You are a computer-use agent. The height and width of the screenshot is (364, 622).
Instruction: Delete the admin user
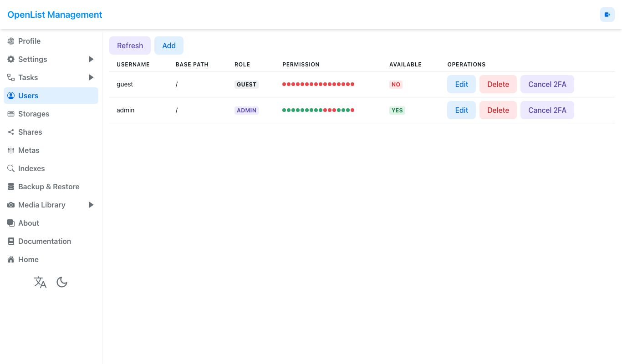click(x=498, y=110)
